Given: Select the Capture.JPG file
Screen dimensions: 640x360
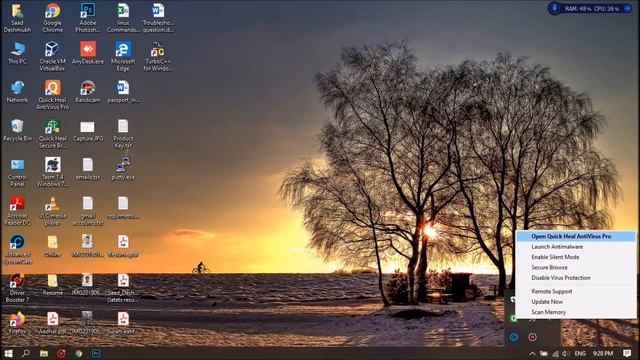Looking at the screenshot, I should pos(87,130).
